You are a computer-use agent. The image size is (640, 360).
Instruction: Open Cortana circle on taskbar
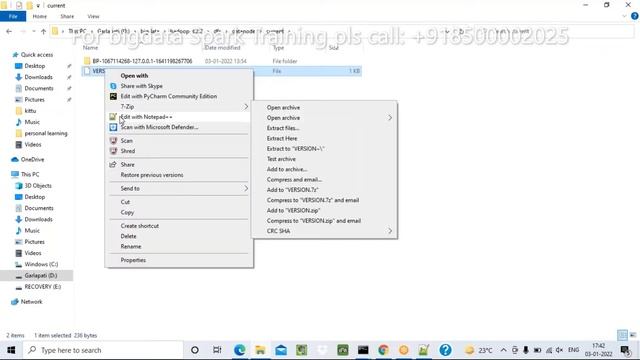click(x=195, y=350)
